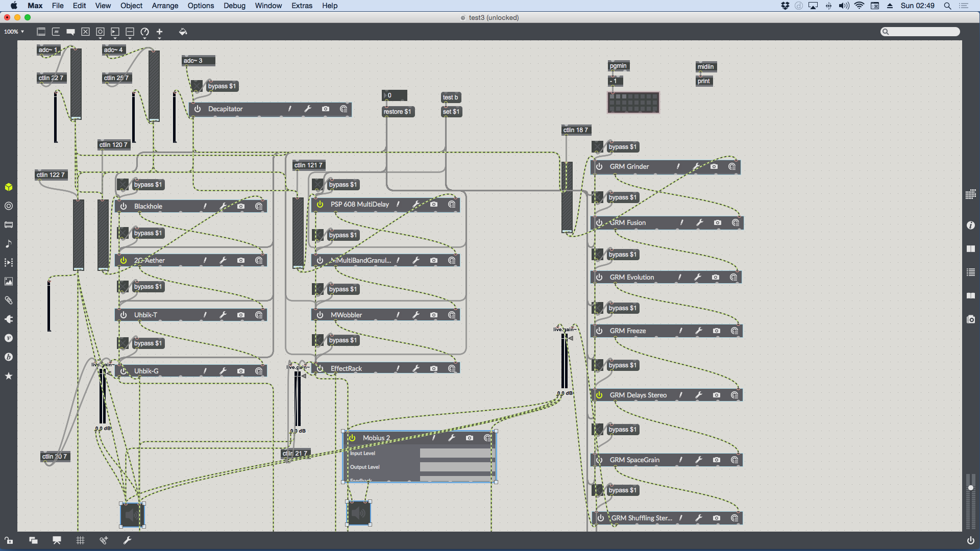Viewport: 980px width, 551px height.
Task: Open the Audio note sidebar icon
Action: point(9,244)
